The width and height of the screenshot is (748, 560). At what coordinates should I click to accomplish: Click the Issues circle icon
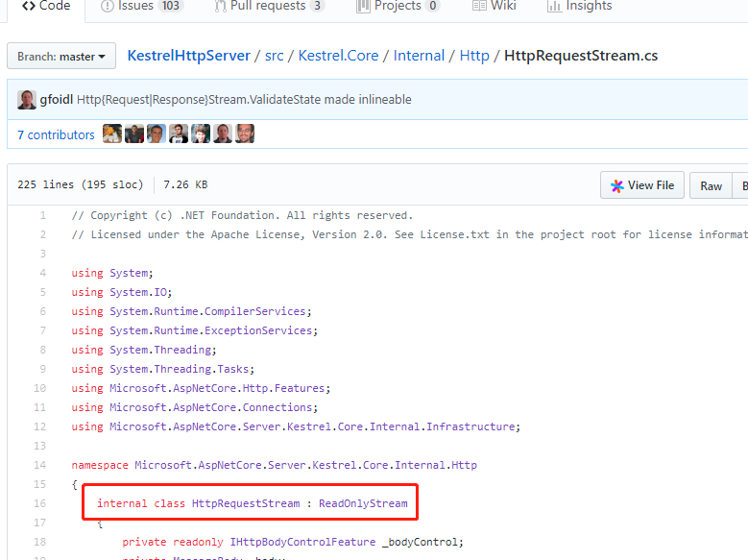click(108, 6)
